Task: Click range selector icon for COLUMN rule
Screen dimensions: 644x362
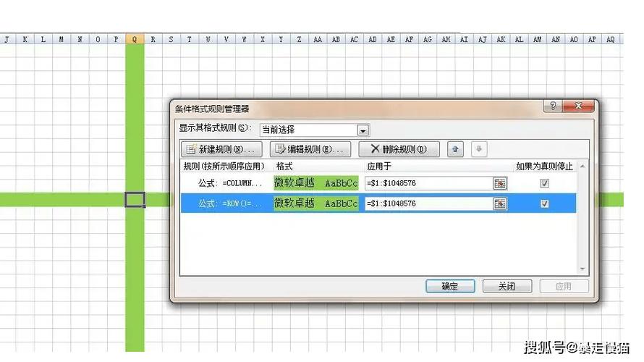Action: [500, 183]
